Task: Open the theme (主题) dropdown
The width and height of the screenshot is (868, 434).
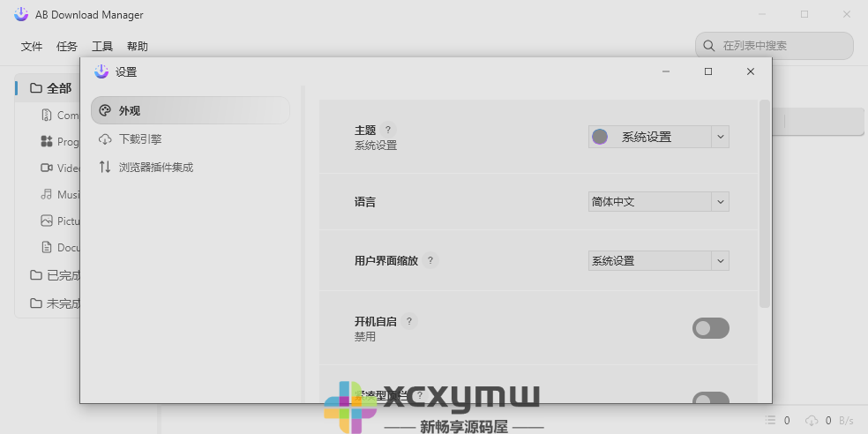Action: 658,137
